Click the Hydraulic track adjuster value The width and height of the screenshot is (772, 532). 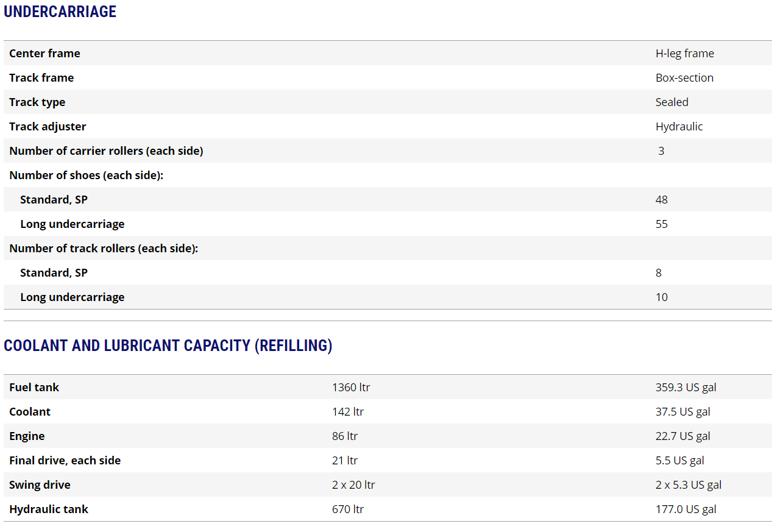[679, 126]
